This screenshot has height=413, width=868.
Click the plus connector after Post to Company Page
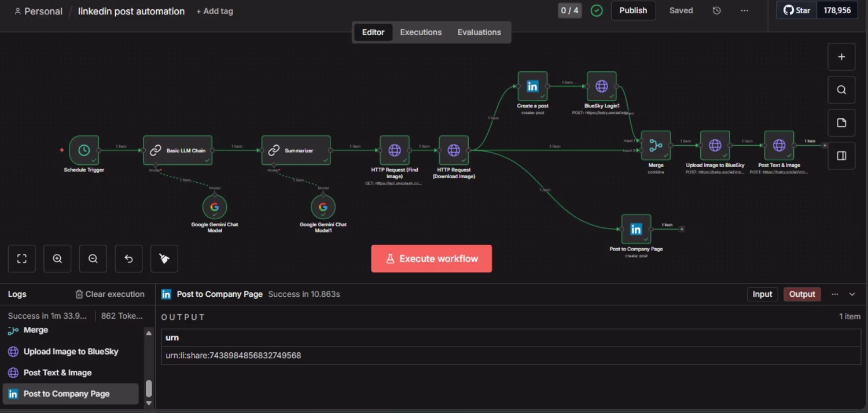682,229
